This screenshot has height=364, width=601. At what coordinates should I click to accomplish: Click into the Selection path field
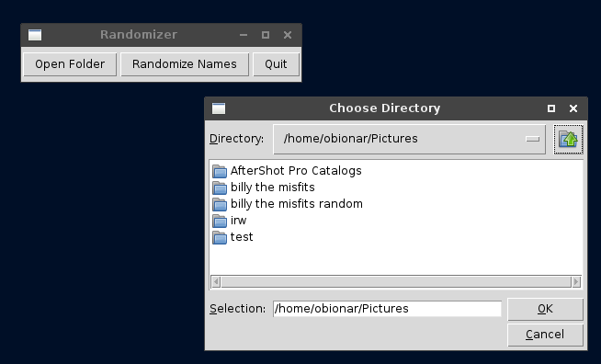[387, 309]
